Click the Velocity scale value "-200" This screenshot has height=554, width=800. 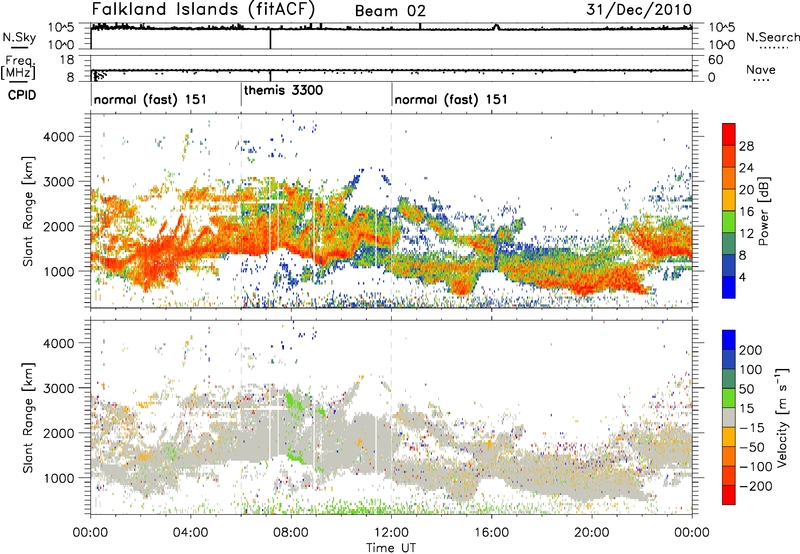[755, 486]
